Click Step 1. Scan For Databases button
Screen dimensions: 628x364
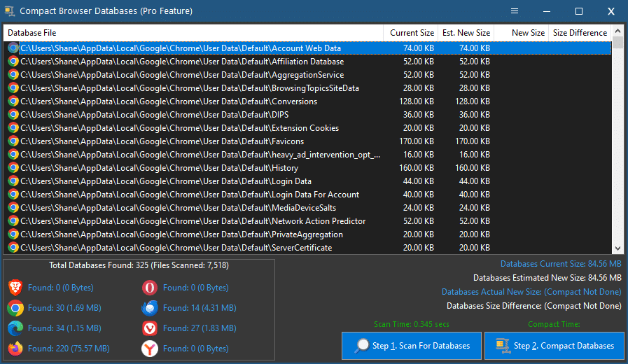(412, 346)
